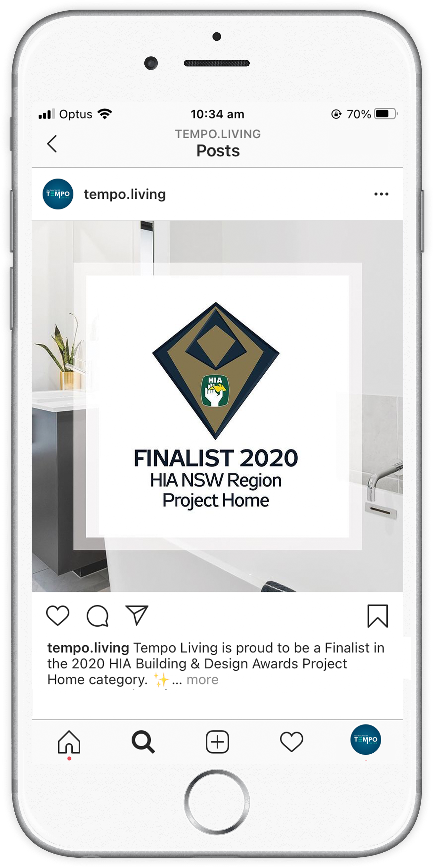Open the three-dot post options menu
Image resolution: width=434 pixels, height=868 pixels.
click(381, 194)
